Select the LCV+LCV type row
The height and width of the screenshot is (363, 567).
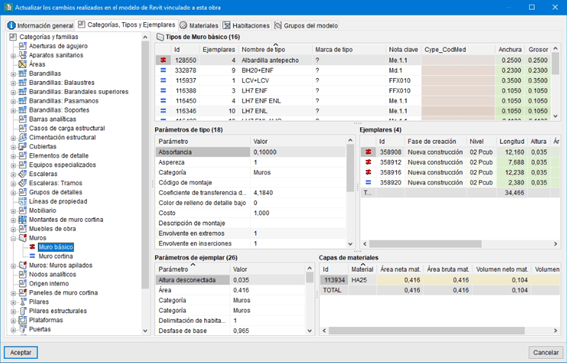coord(353,81)
